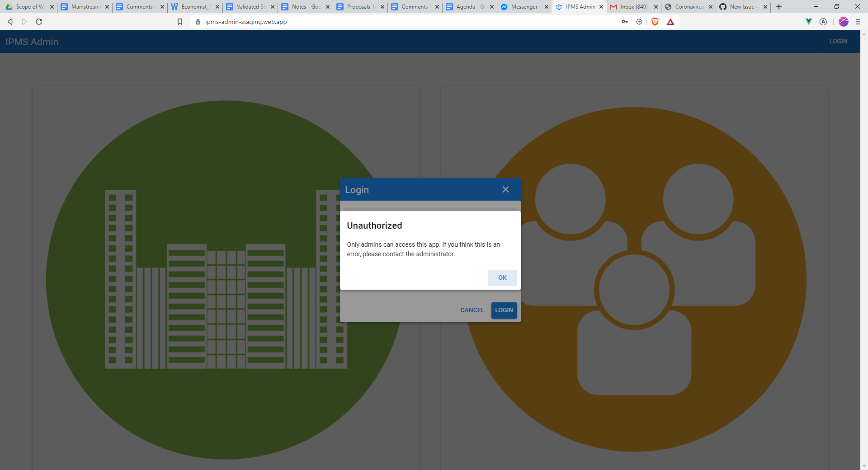Bookmark this page with the bookmark icon

tap(180, 22)
